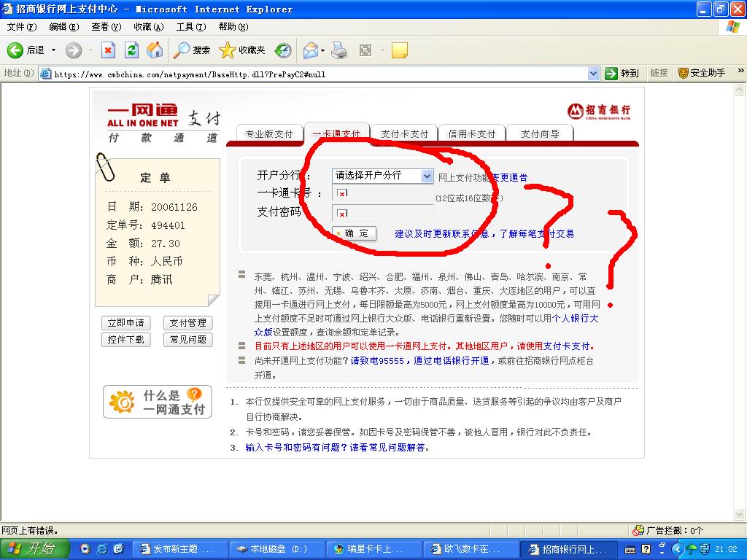The height and width of the screenshot is (560, 747).
Task: Click the 确定 confirm button
Action: click(355, 233)
